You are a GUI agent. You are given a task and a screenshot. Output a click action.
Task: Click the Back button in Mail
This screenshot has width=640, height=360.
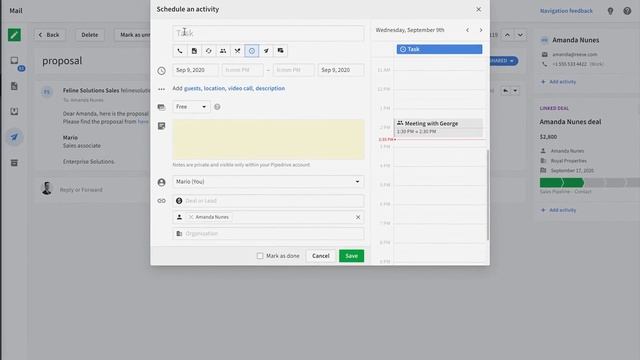coord(49,35)
